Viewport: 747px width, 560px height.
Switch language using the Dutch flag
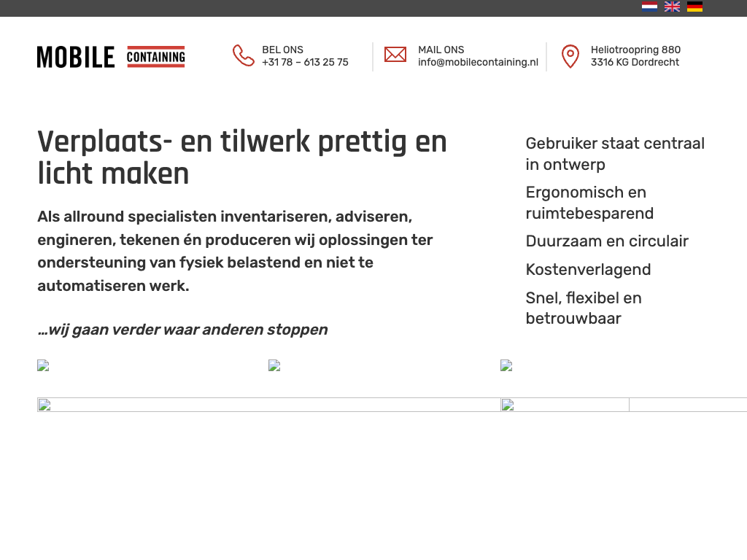tap(649, 7)
